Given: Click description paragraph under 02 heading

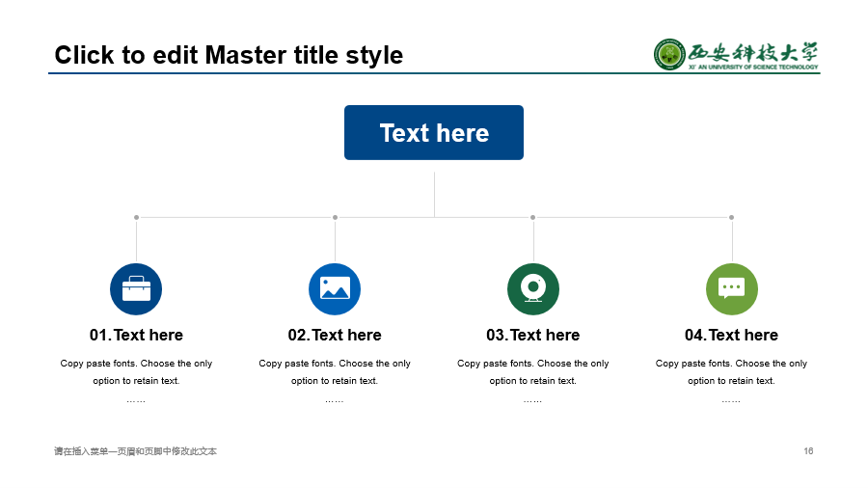Looking at the screenshot, I should point(335,380).
